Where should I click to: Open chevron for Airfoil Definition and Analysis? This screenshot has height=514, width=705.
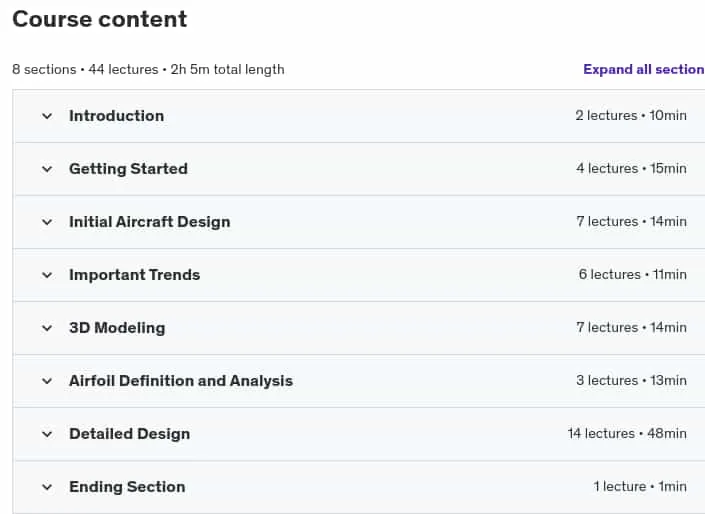click(47, 381)
